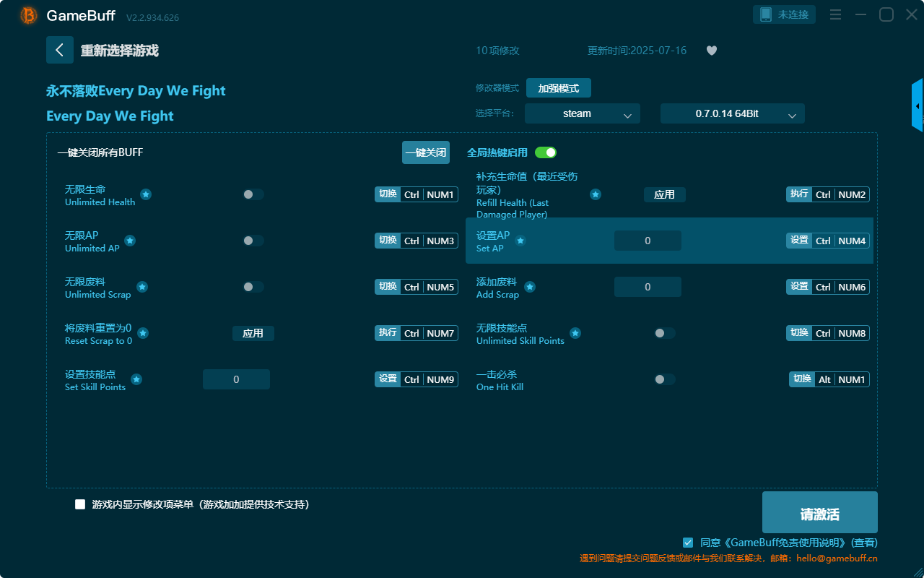Click star icon next to Unlimited Health
This screenshot has height=578, width=924.
(x=146, y=194)
